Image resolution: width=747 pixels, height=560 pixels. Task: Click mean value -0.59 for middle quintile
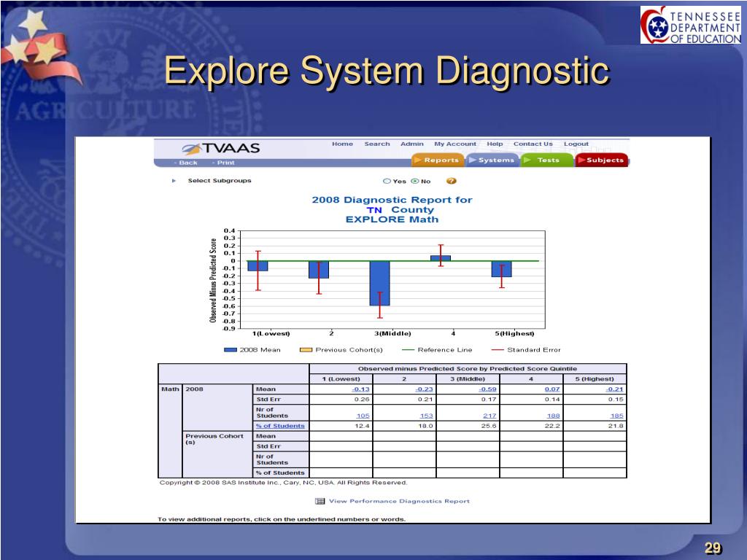(x=487, y=389)
